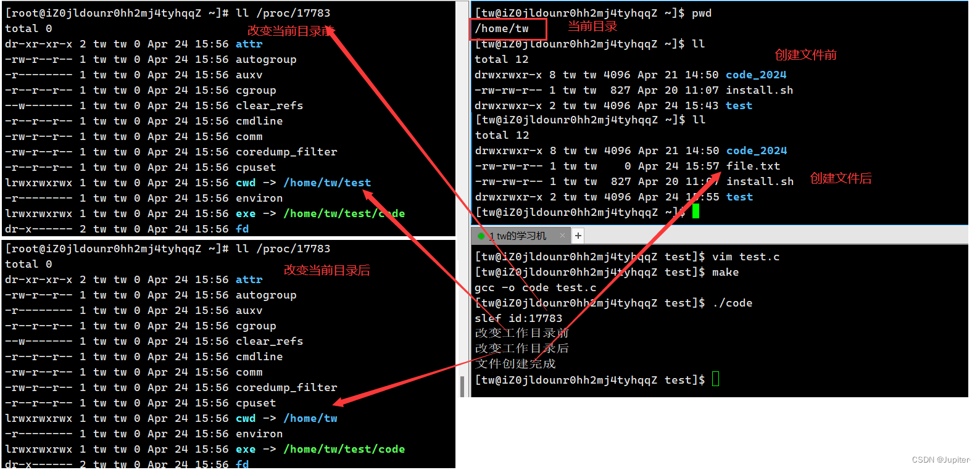Click 'cgroup' in the bottom-left terminal listing
Viewport: 980px width, 470px height.
coord(255,326)
